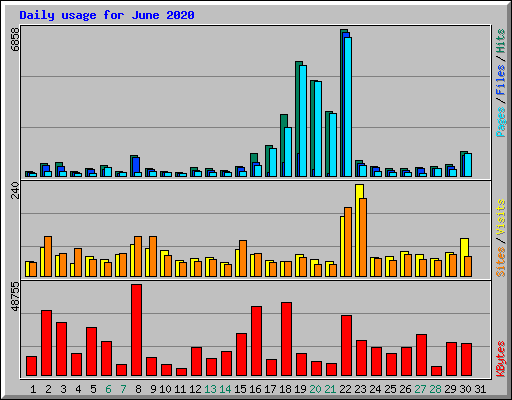Click the Hits legend label

(x=501, y=41)
